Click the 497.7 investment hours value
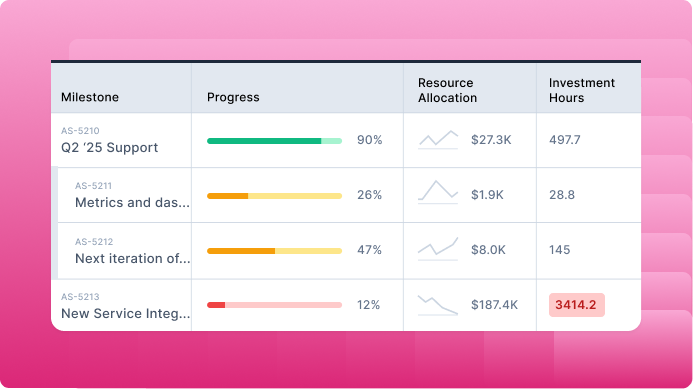 (564, 140)
